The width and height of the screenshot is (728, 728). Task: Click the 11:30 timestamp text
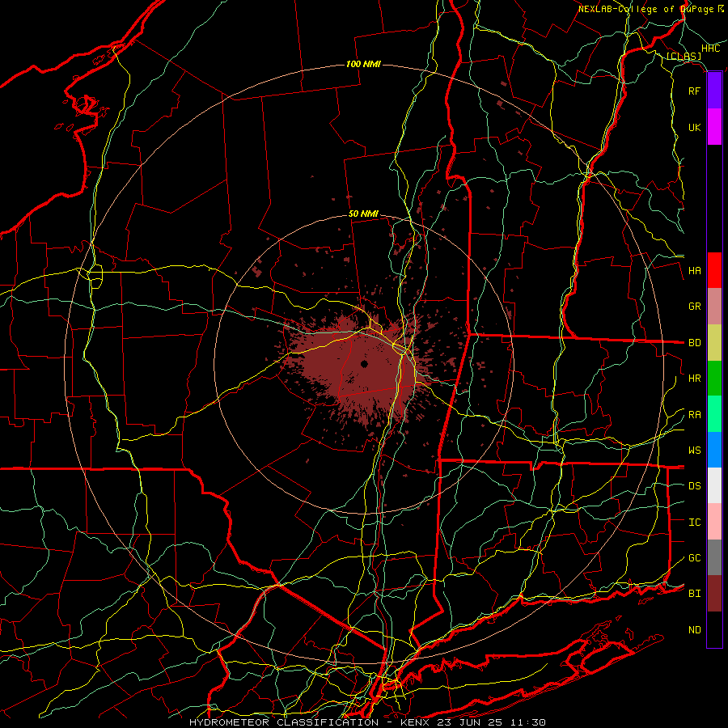point(528,722)
